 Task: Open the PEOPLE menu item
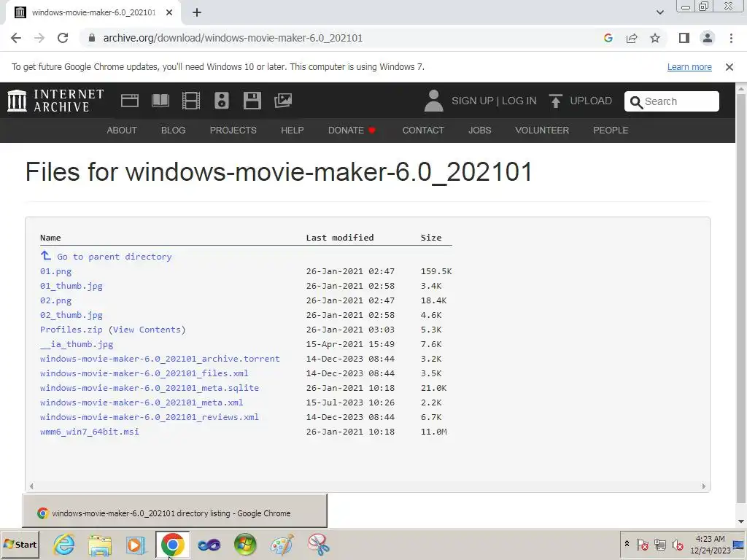coord(611,130)
